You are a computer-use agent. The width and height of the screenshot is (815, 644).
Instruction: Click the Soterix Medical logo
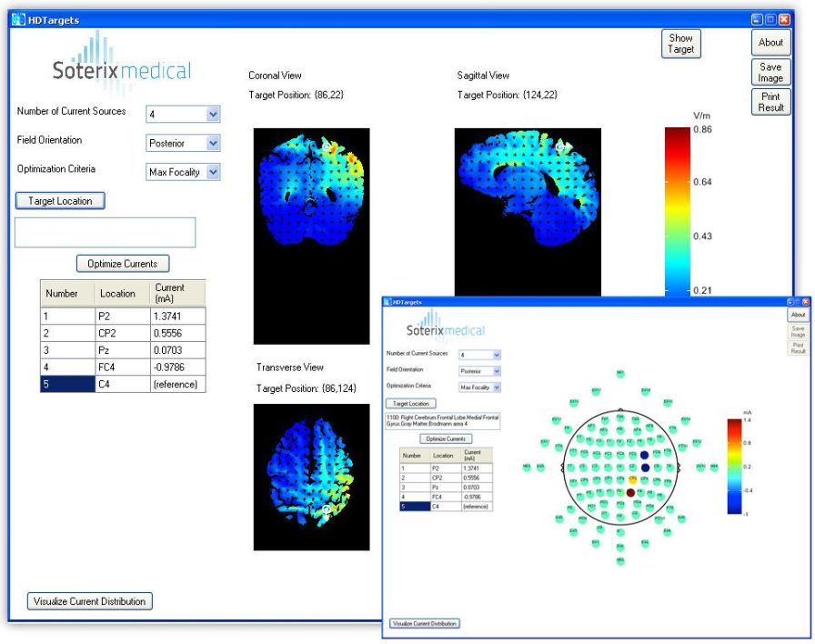point(122,66)
